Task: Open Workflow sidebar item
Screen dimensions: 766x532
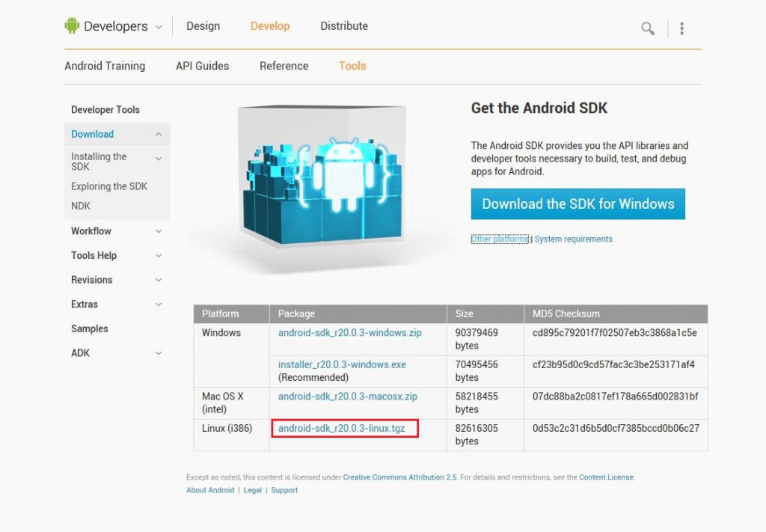Action: coord(91,231)
